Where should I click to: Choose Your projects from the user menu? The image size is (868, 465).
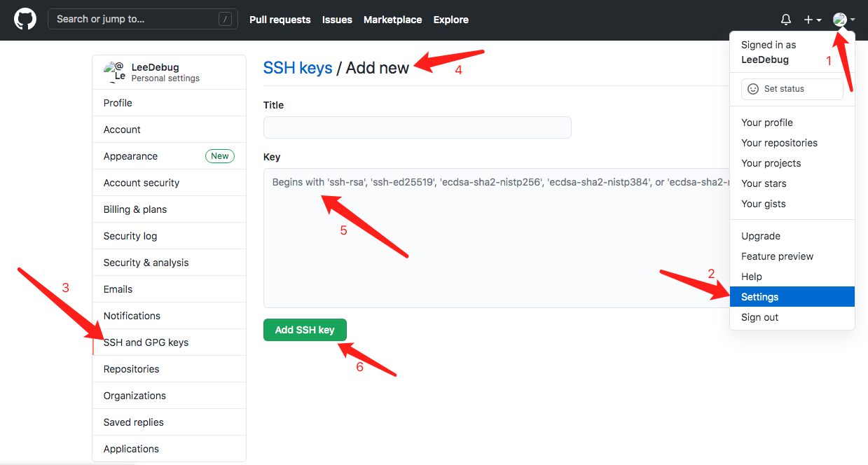point(792,163)
